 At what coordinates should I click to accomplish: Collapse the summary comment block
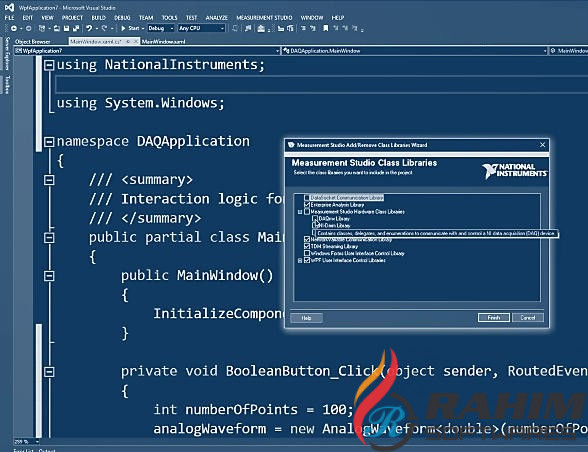tap(49, 180)
